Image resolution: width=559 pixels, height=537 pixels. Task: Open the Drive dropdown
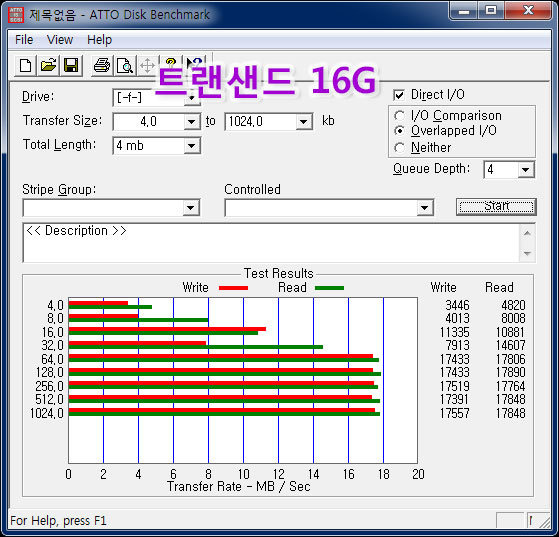point(192,98)
